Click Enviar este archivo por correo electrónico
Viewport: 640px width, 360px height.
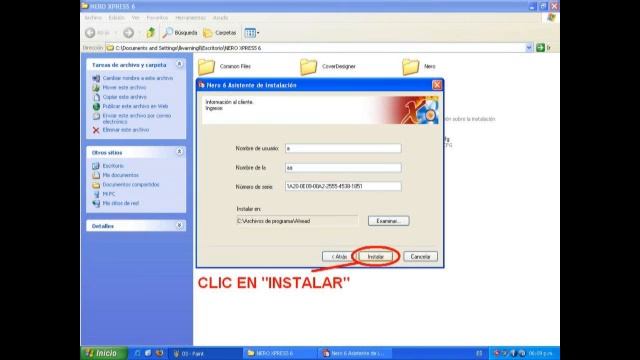(x=137, y=119)
